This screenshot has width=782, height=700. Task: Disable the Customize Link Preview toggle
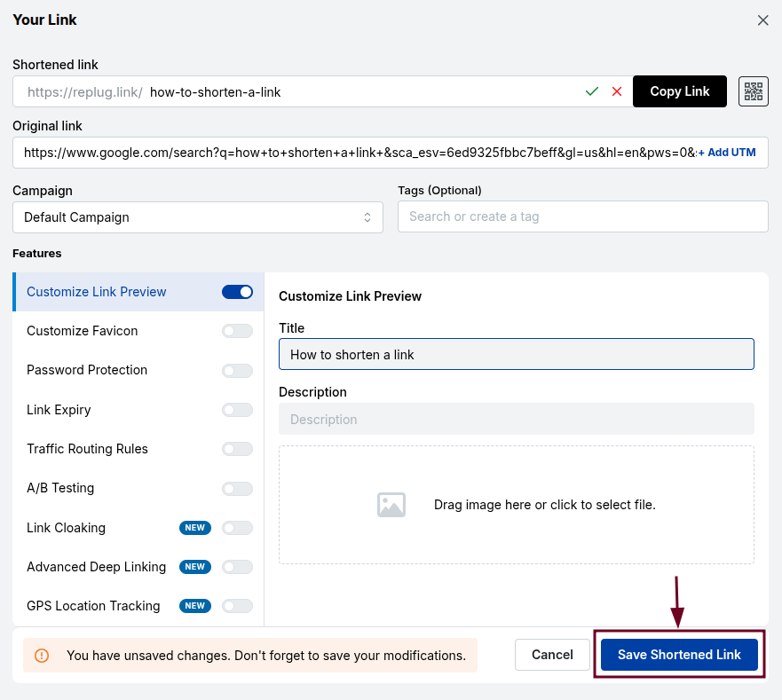(x=236, y=291)
